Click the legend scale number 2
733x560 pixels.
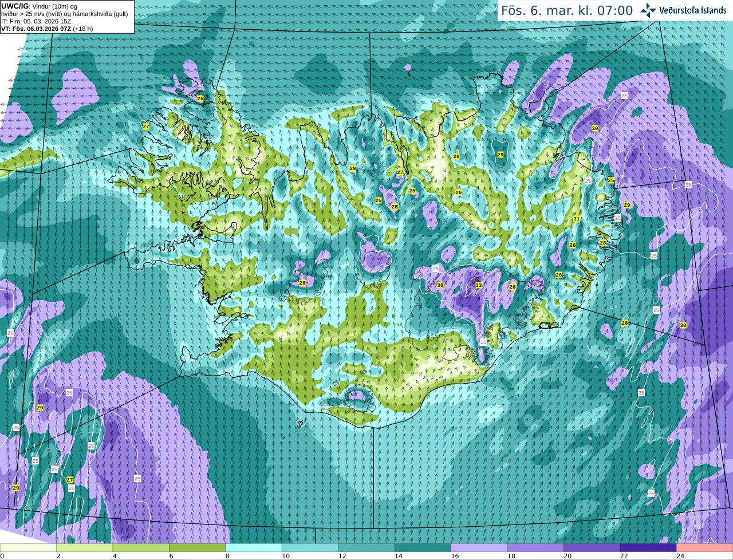tap(58, 556)
